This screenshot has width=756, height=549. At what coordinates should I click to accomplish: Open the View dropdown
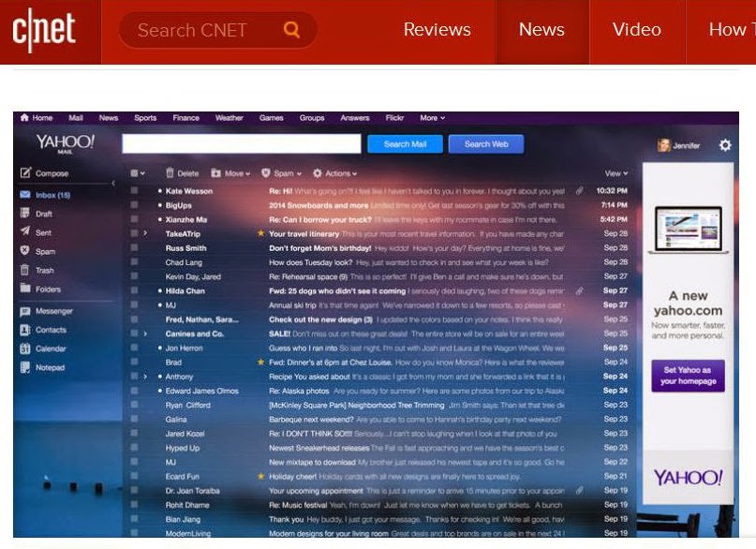coord(616,173)
